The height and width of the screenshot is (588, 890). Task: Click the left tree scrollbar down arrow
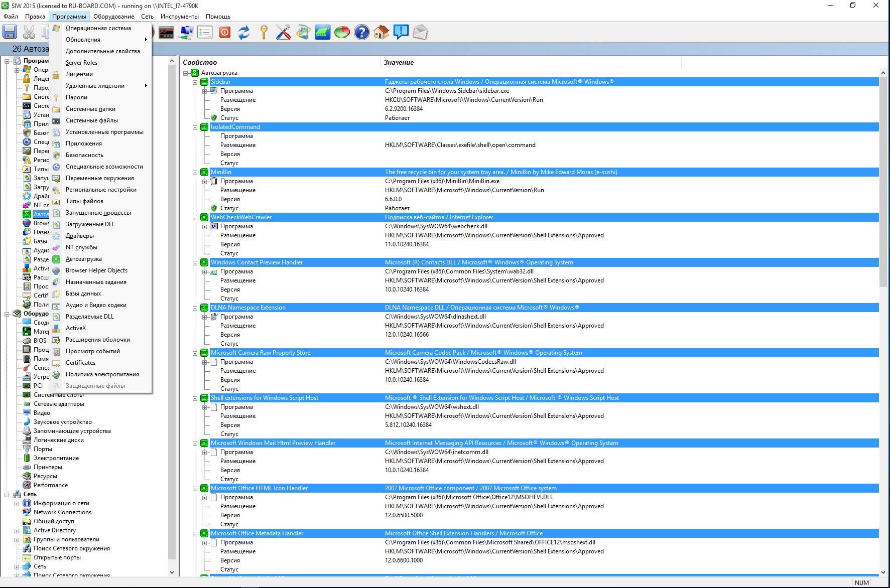tap(172, 572)
